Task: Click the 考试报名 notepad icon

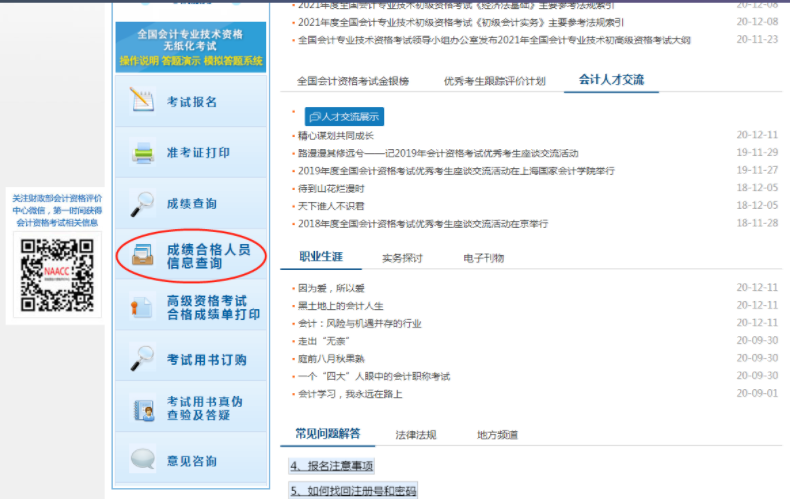Action: (x=142, y=101)
